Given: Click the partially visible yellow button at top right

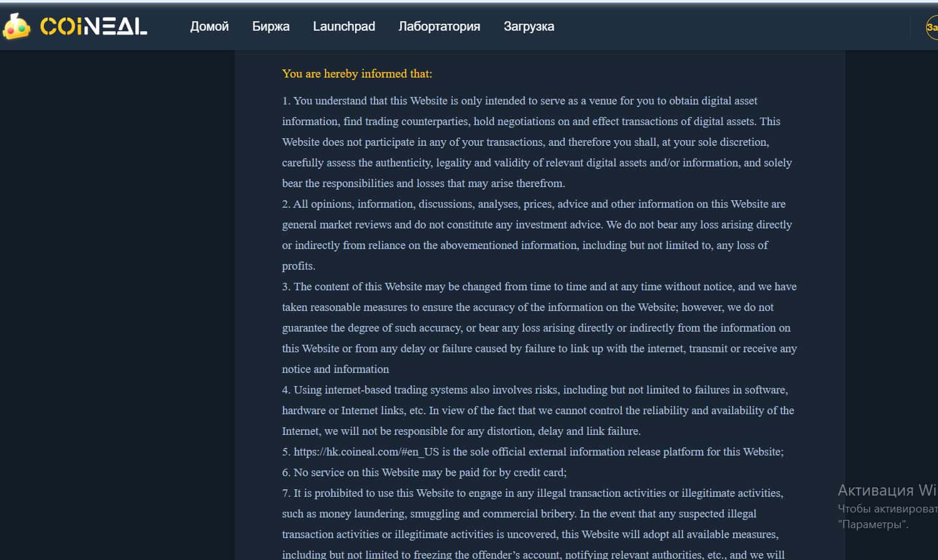Looking at the screenshot, I should pos(932,27).
